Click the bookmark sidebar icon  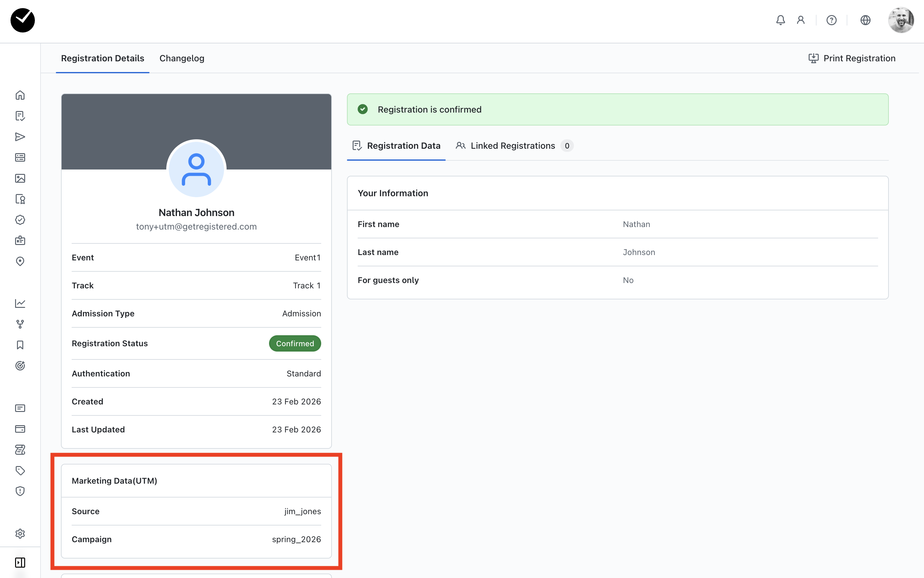[x=20, y=345]
